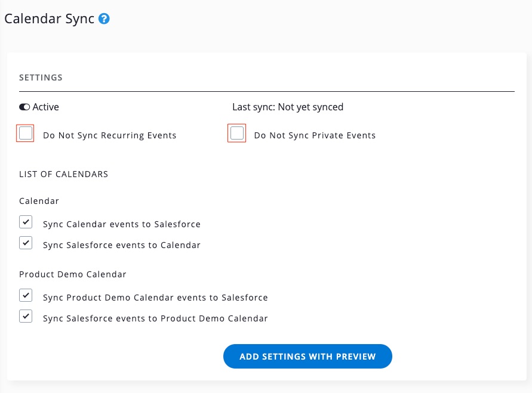Click the Do Not Sync Private Events label text

pos(315,135)
